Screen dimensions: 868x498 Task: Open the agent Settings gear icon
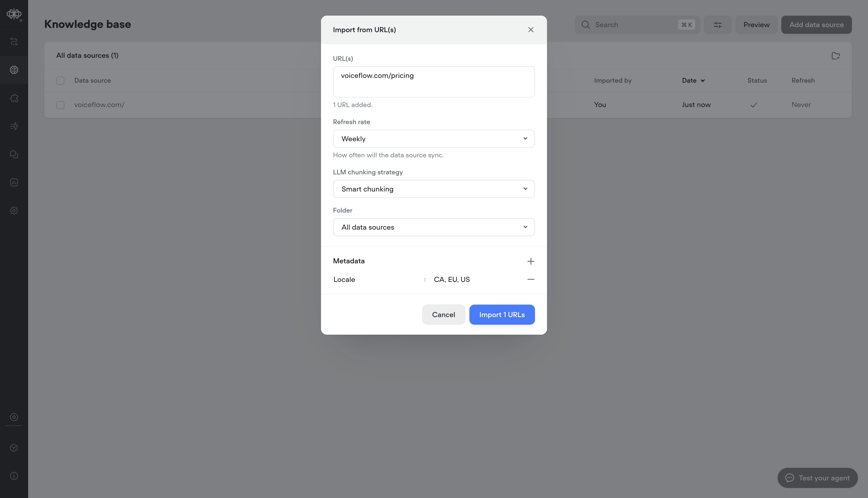[14, 210]
